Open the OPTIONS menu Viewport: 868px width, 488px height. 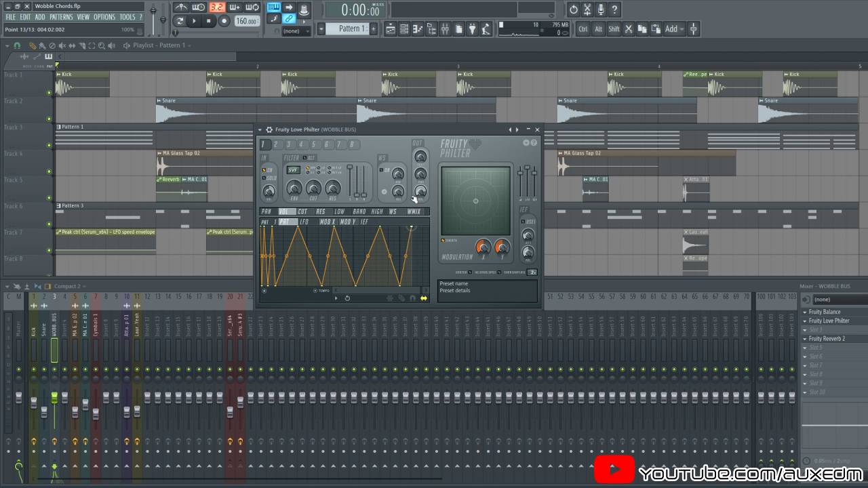point(104,17)
